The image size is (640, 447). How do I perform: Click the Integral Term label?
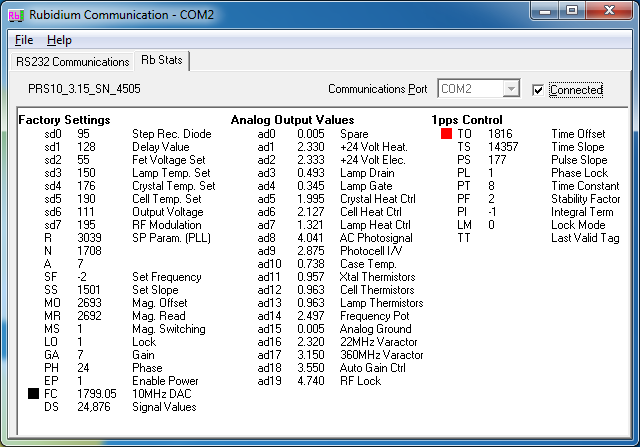582,212
